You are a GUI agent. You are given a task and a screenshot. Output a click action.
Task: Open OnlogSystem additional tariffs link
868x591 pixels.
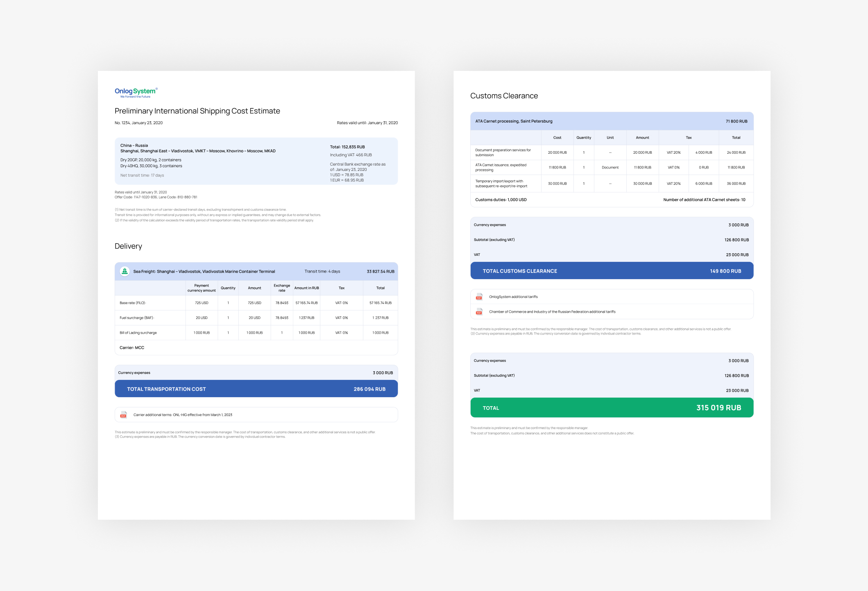(x=513, y=297)
